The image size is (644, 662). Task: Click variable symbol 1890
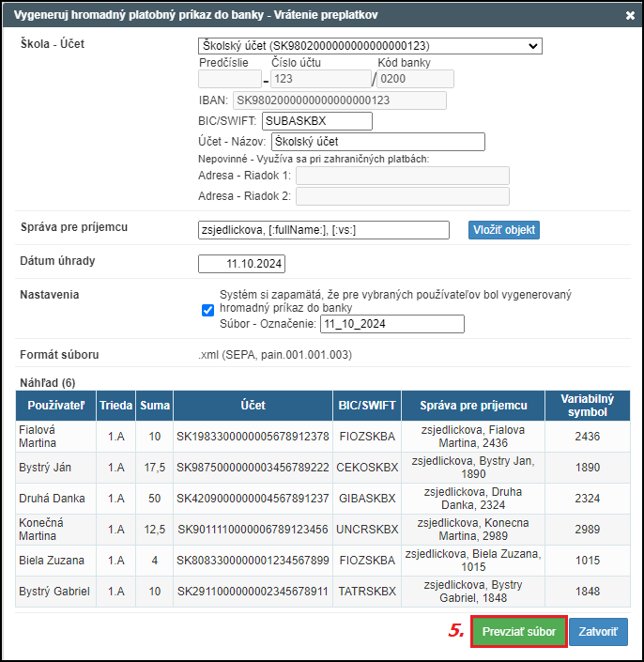tap(588, 468)
